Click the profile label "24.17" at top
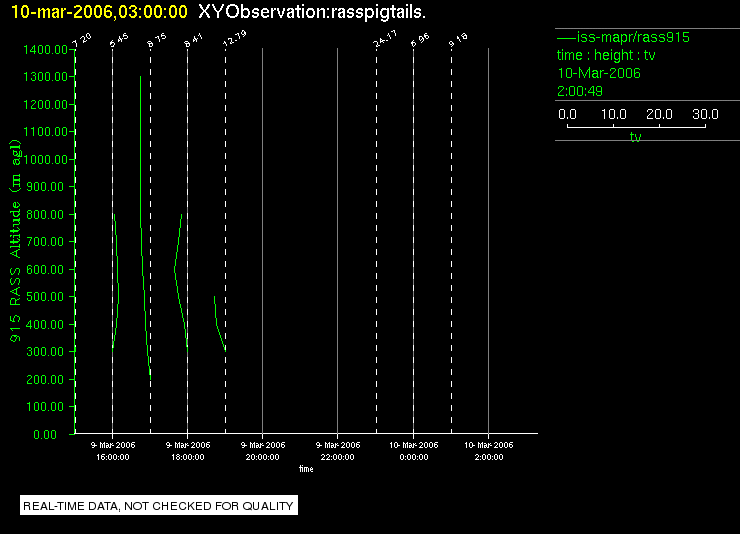 (385, 39)
